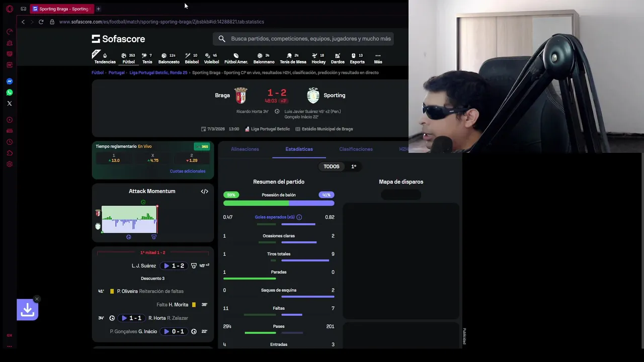Open the Béisbol sport category
Image resolution: width=644 pixels, height=362 pixels.
tap(192, 58)
